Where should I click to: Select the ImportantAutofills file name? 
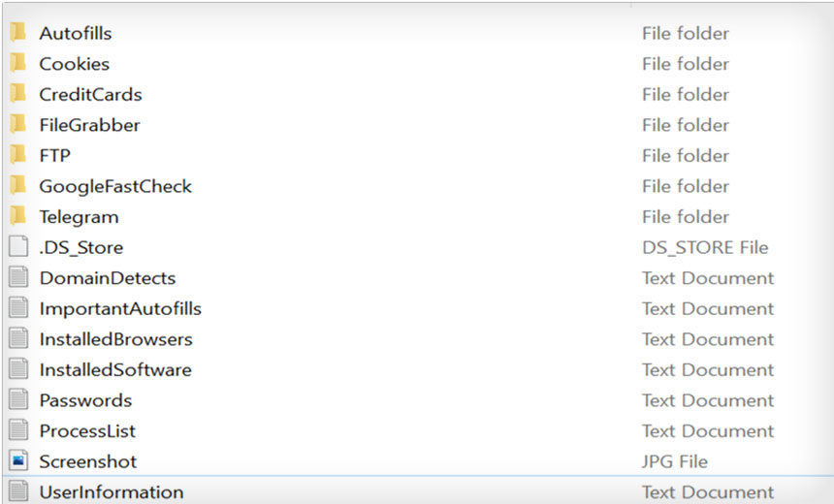[x=120, y=309]
